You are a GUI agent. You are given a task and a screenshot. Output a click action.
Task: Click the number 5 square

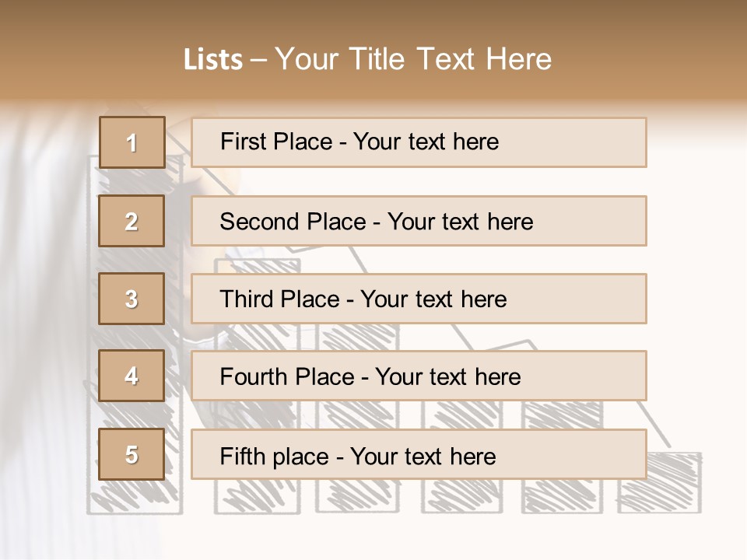132,454
